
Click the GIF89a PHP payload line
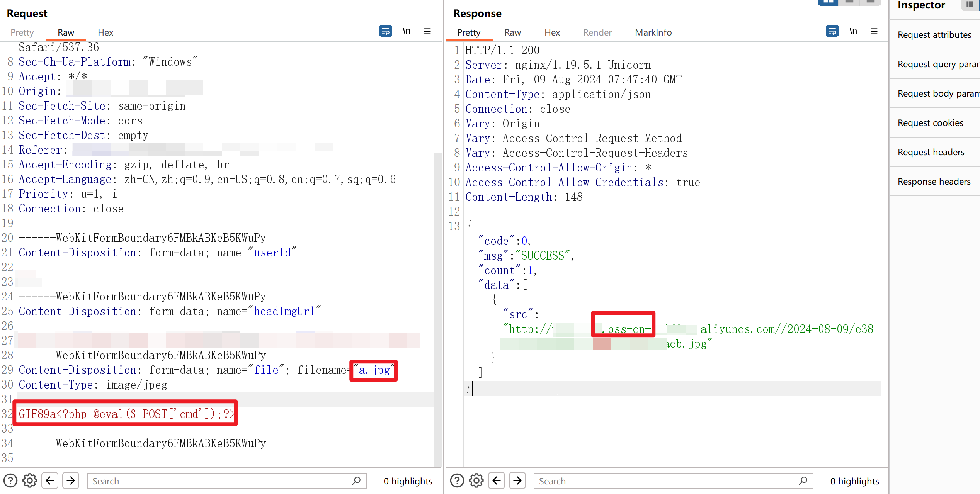pos(126,414)
